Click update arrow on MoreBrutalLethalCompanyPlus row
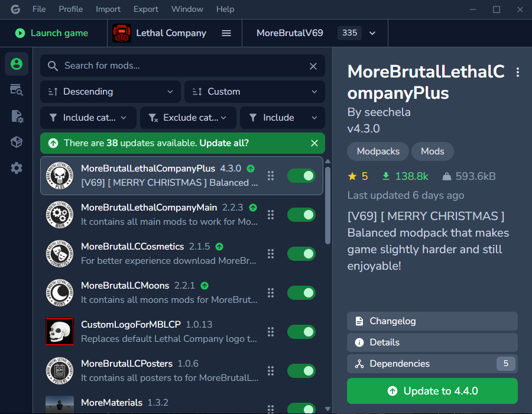The height and width of the screenshot is (414, 532). point(251,169)
